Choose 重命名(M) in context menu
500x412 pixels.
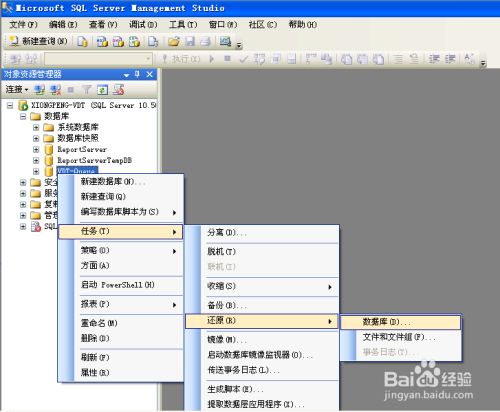click(x=121, y=323)
